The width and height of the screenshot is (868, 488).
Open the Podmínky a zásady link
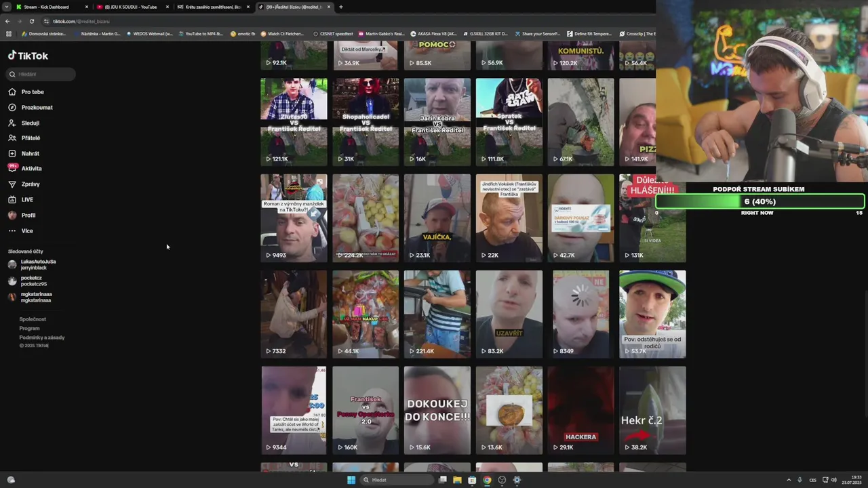(42, 338)
